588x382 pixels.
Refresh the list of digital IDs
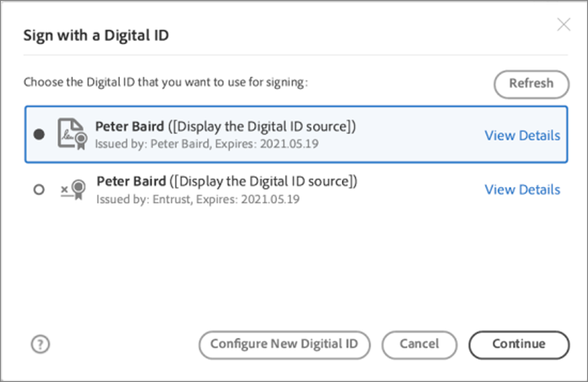(531, 84)
